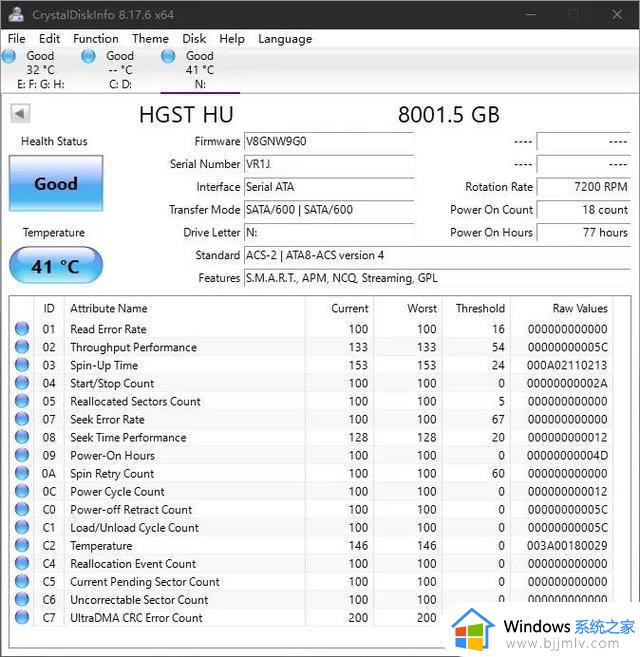The width and height of the screenshot is (640, 657).
Task: Open the Edit menu
Action: coord(49,39)
